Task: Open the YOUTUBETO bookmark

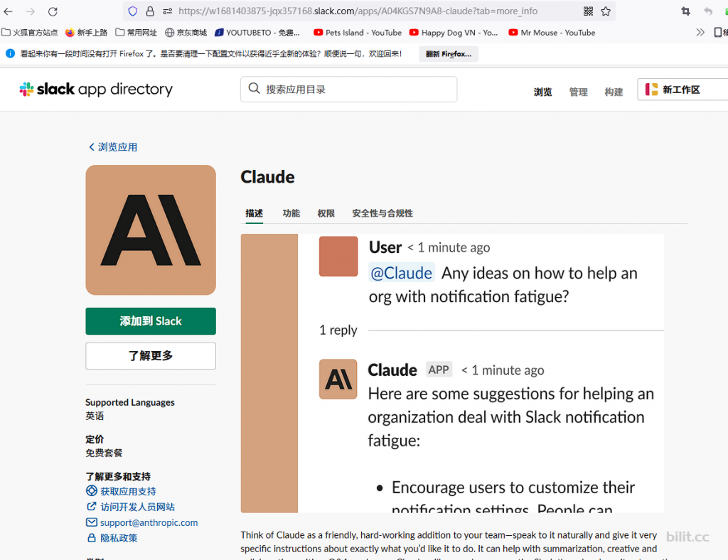Action: coord(257,33)
